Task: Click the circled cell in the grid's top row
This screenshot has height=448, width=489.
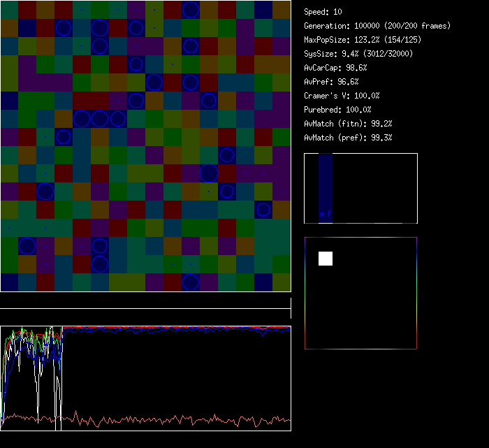Action: point(191,9)
